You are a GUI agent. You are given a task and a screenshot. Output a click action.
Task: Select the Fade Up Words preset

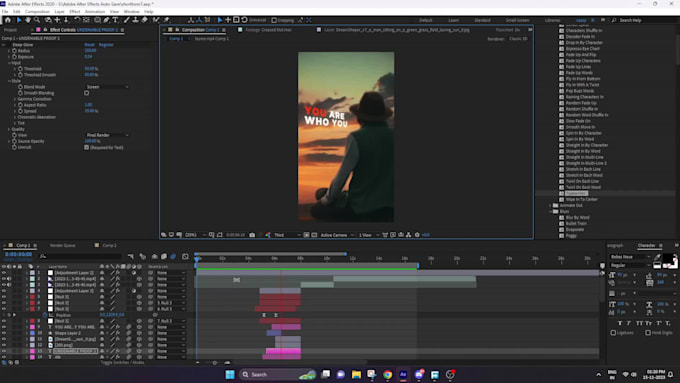579,72
